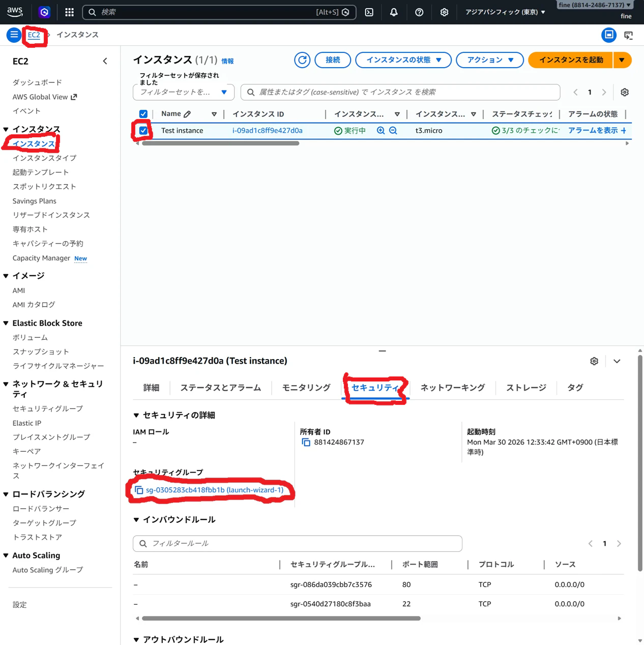Open the blue split-panel view icon
This screenshot has width=644, height=645.
click(x=609, y=35)
